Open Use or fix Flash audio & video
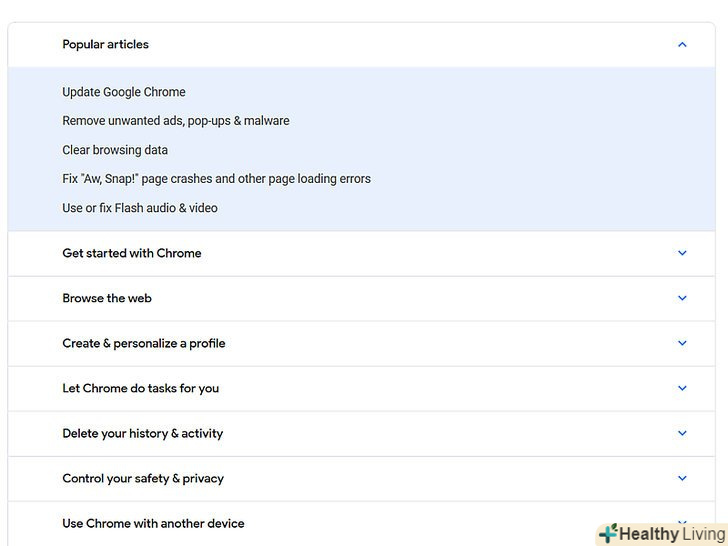This screenshot has width=728, height=546. (140, 208)
